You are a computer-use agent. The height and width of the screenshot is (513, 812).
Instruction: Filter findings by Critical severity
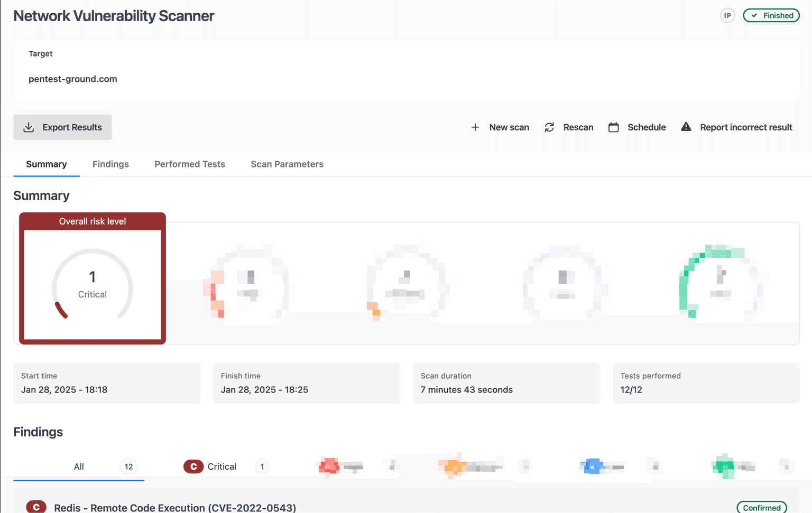coord(222,467)
